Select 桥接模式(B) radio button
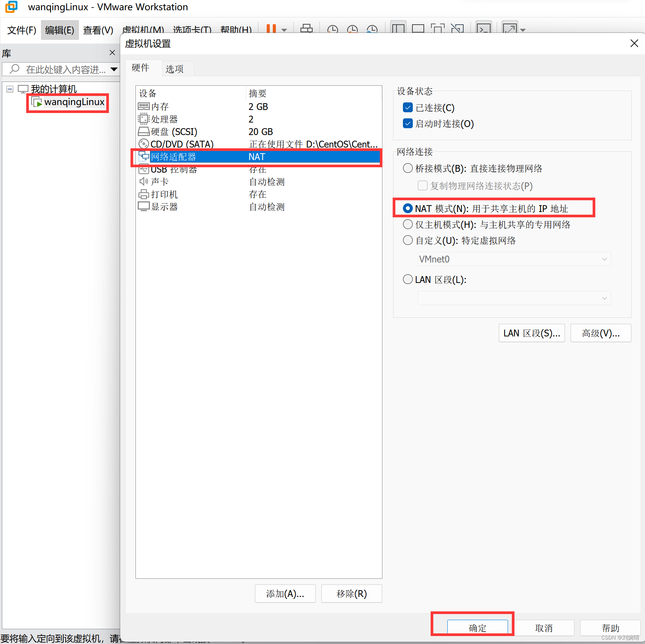The width and height of the screenshot is (645, 644). click(x=408, y=168)
